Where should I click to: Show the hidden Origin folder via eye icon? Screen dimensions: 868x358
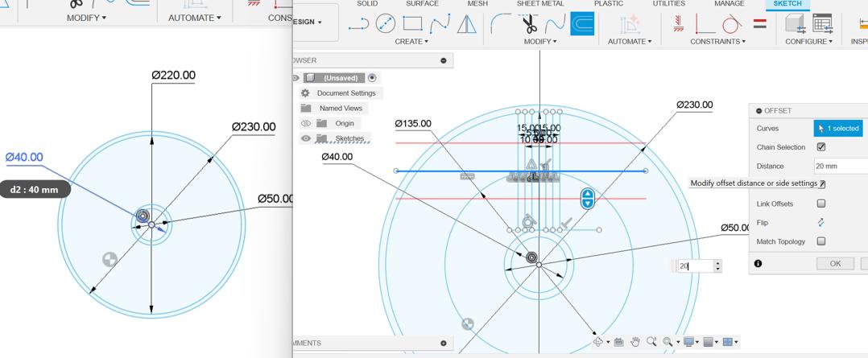pyautogui.click(x=306, y=123)
